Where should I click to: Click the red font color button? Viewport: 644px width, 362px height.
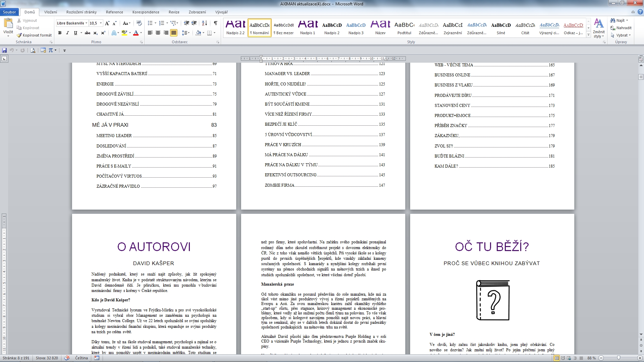coord(136,33)
